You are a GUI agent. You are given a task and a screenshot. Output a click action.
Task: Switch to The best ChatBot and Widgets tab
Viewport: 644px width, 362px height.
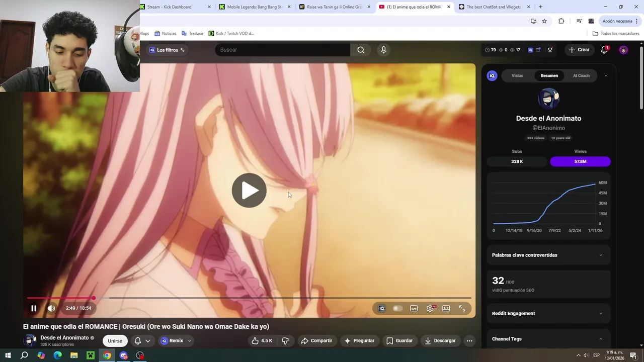[x=494, y=7]
